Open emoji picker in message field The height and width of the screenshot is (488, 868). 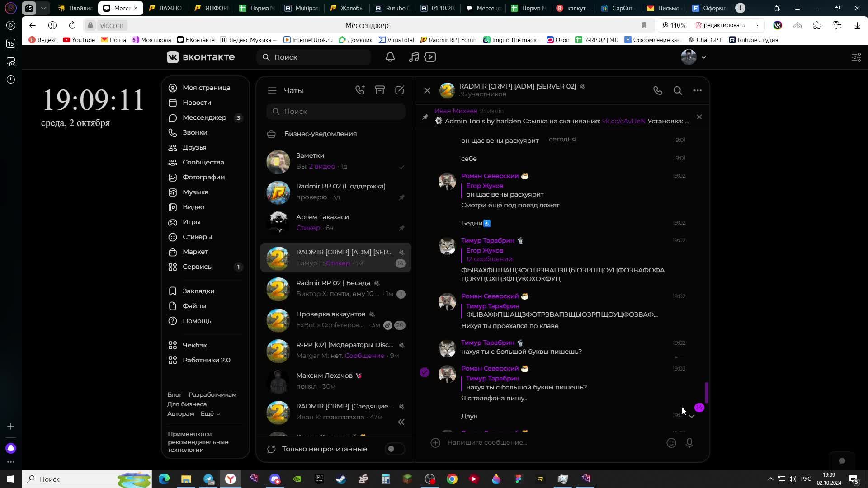click(x=671, y=443)
